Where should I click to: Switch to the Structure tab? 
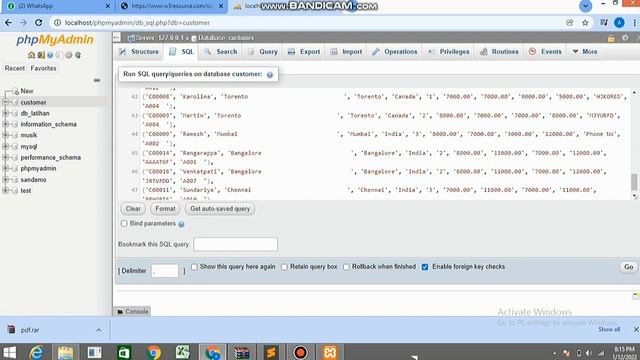pyautogui.click(x=139, y=52)
